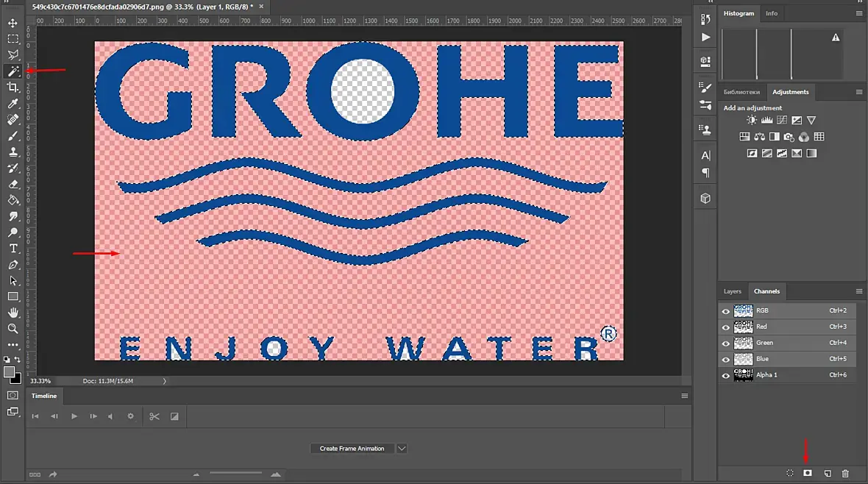Screen dimensions: 868x484
Task: Select the Brush tool
Action: [13, 135]
